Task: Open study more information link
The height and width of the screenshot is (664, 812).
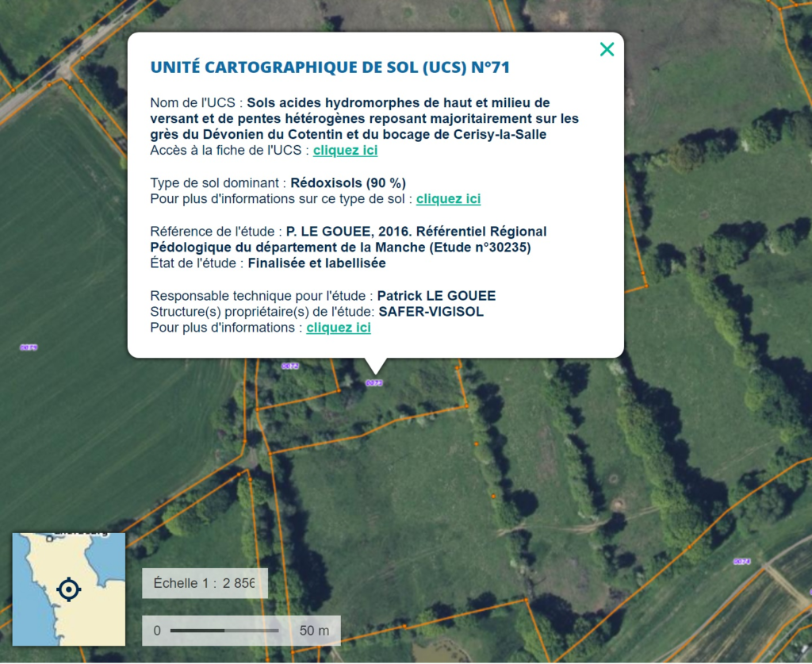Action: (x=339, y=328)
